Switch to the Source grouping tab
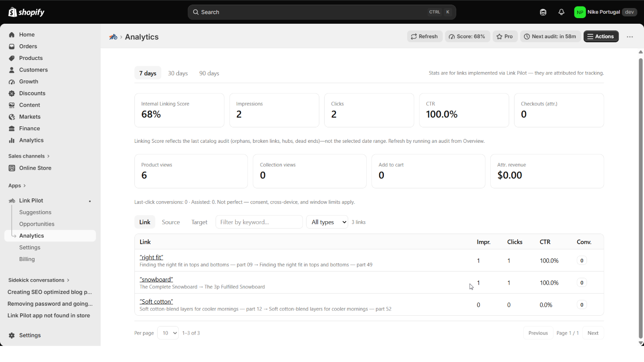Screen dimensions: 644x362 (171, 222)
